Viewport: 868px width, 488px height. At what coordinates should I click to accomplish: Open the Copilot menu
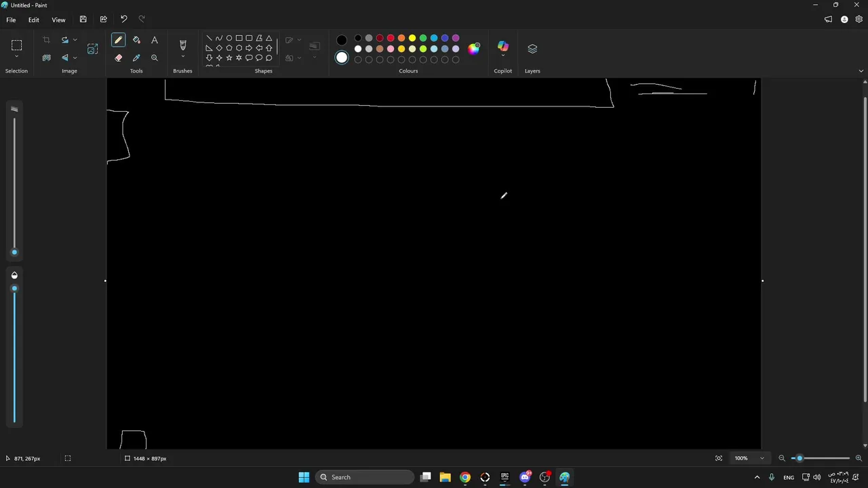[x=502, y=49]
